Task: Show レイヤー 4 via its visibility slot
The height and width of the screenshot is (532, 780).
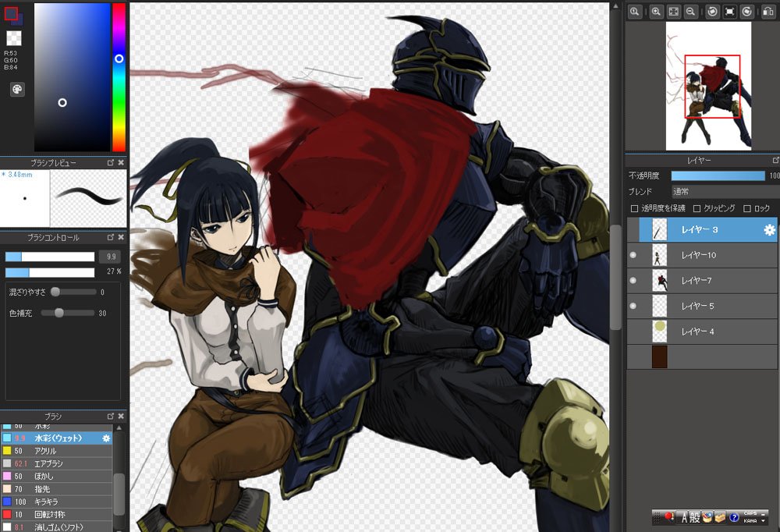Action: pos(633,332)
